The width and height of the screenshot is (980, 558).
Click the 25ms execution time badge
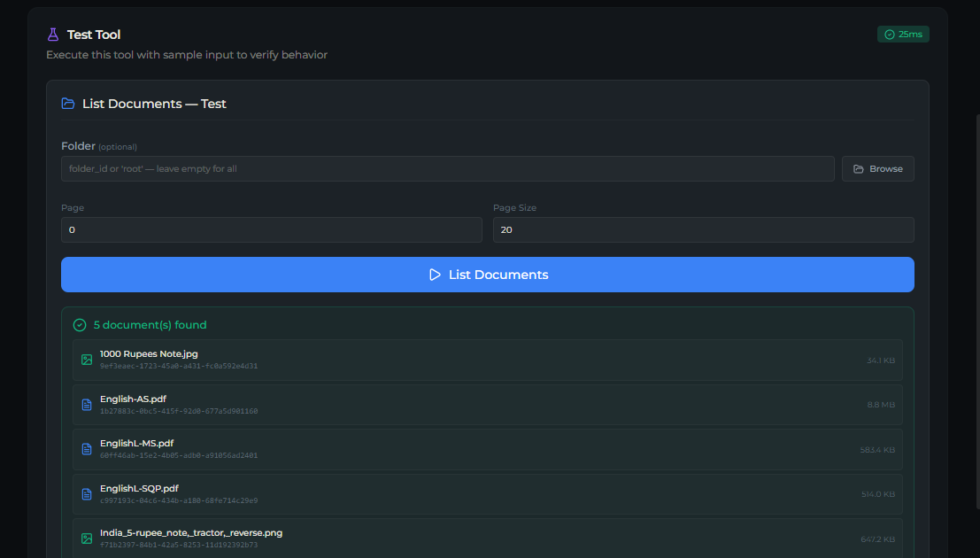903,35
